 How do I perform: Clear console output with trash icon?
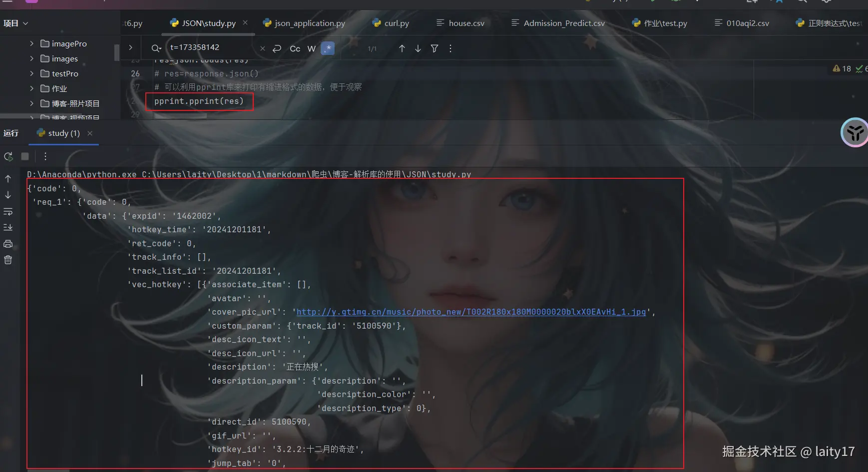tap(8, 260)
